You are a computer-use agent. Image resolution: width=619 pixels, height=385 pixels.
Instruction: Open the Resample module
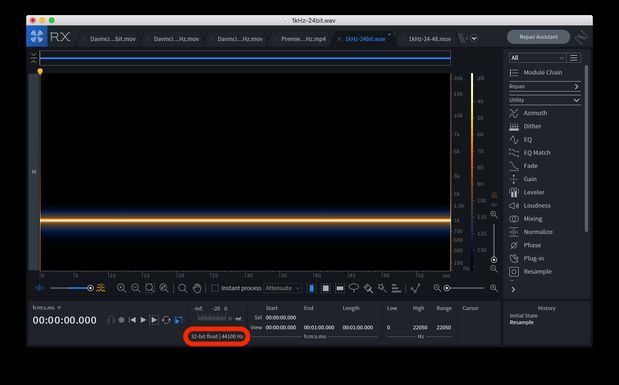(x=531, y=272)
